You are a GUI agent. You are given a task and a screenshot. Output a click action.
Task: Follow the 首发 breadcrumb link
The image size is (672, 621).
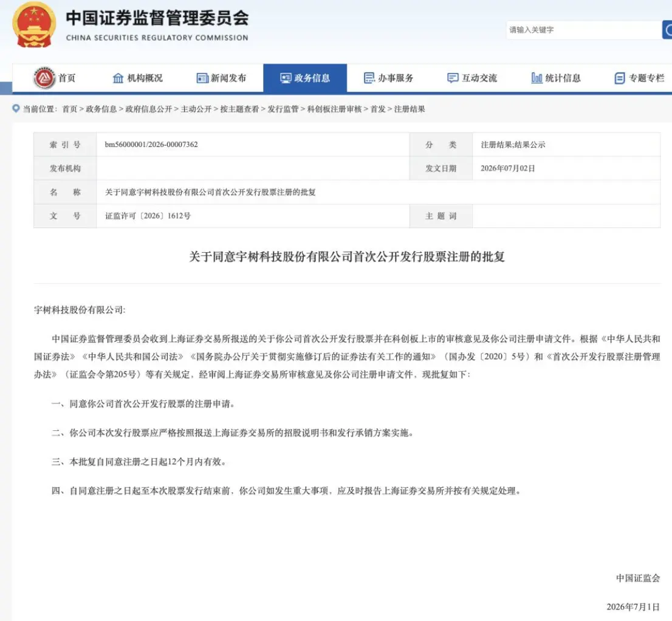point(378,109)
